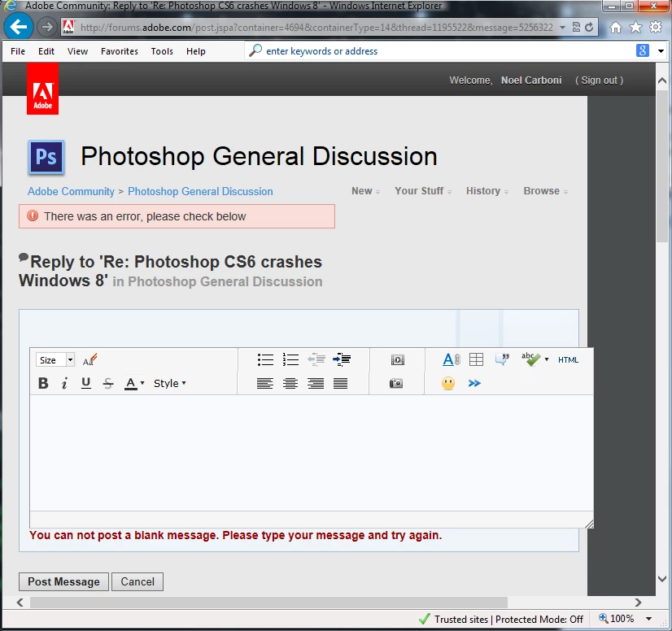
Task: Click the insert video icon
Action: pos(397,360)
